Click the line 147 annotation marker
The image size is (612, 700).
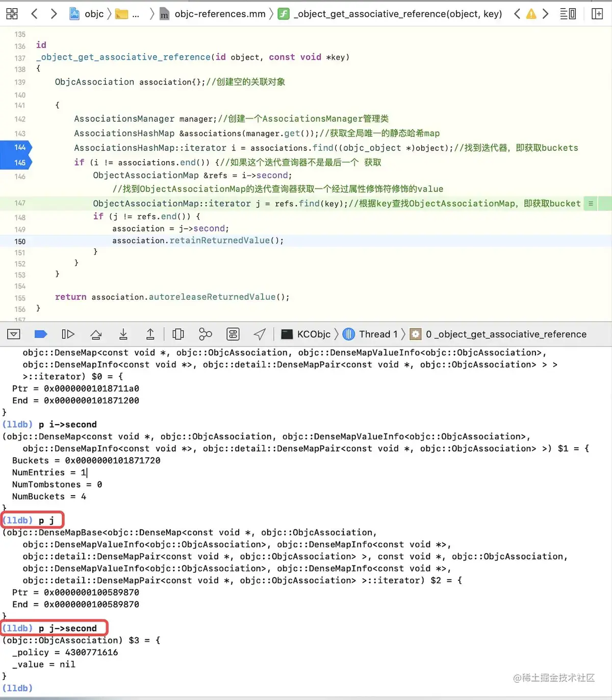pos(591,203)
